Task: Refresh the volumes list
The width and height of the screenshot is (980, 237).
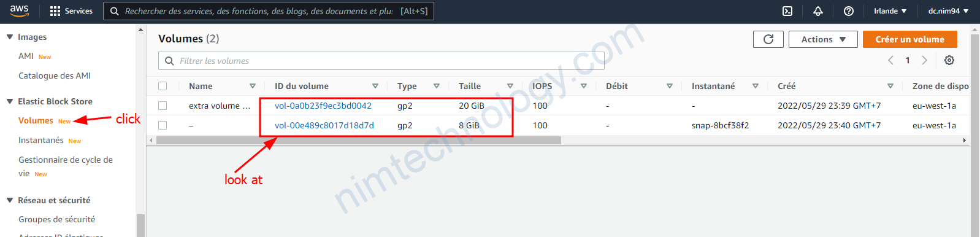Action: tap(768, 39)
